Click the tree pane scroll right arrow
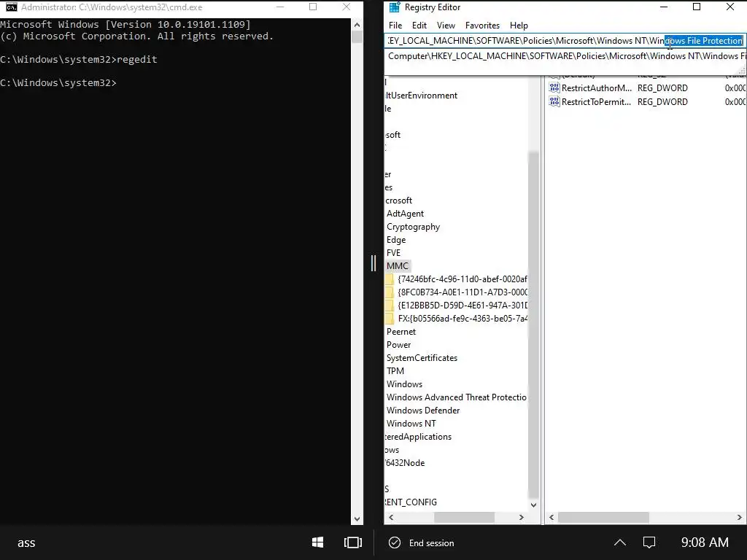The width and height of the screenshot is (747, 560). point(522,517)
